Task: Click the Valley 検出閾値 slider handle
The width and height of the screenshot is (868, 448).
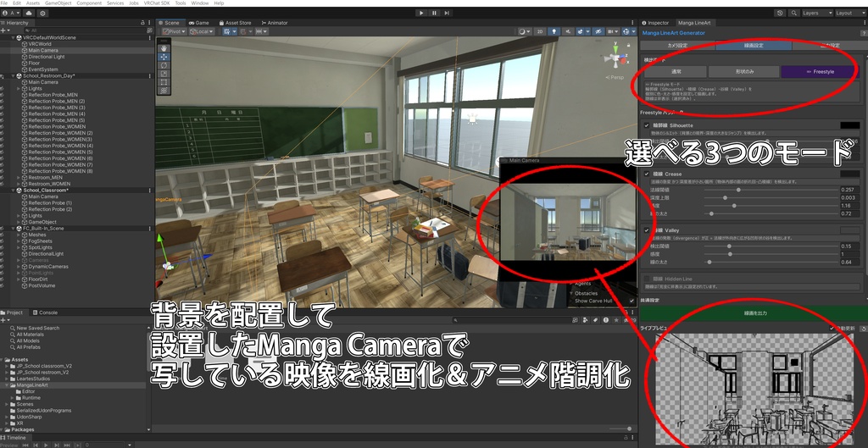Action: pos(729,246)
